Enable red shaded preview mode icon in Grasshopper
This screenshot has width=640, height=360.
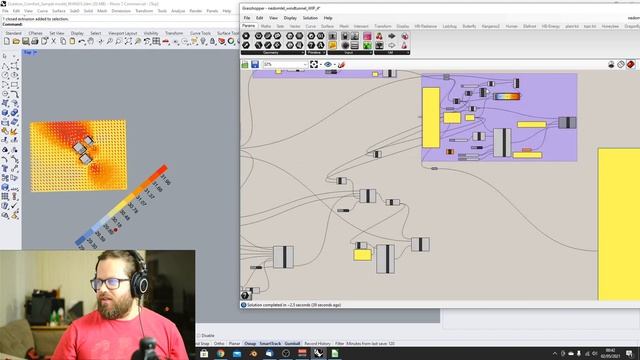click(631, 64)
